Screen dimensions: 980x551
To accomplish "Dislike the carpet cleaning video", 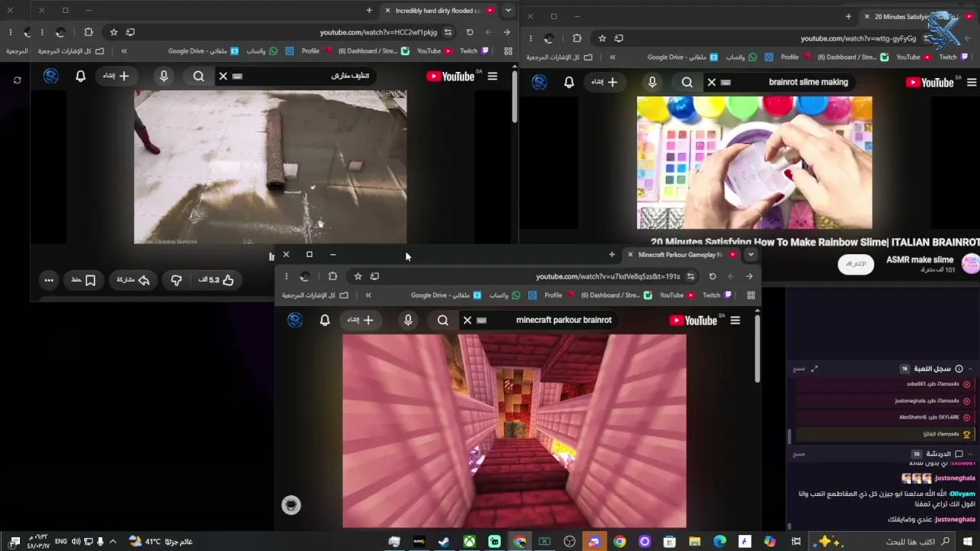I will click(176, 280).
